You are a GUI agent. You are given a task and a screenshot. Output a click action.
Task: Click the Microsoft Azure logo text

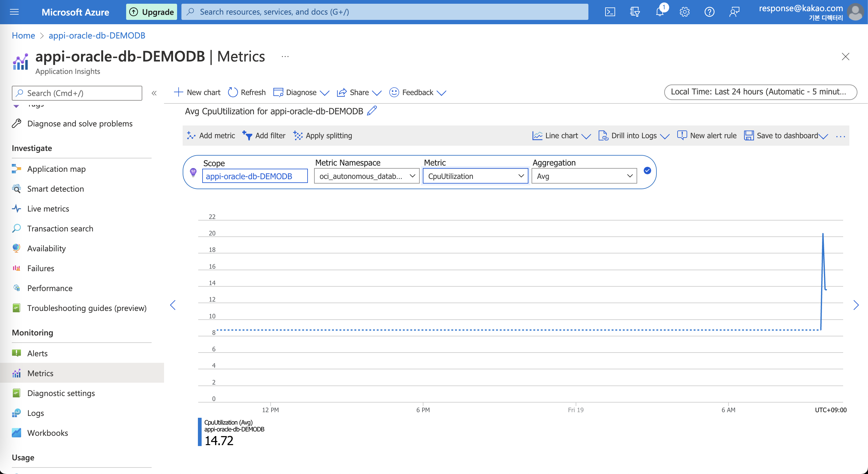click(x=75, y=12)
